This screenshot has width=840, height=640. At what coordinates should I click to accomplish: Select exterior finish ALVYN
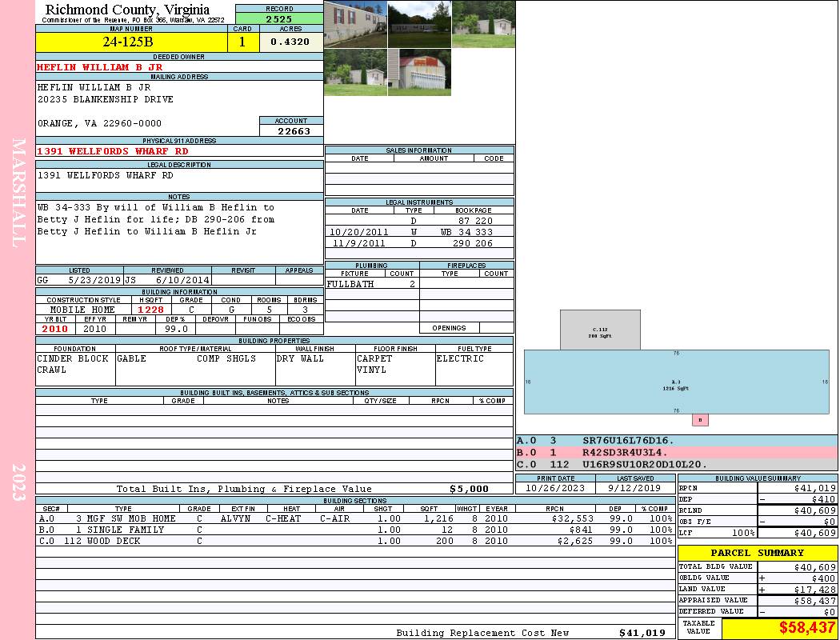(x=238, y=518)
